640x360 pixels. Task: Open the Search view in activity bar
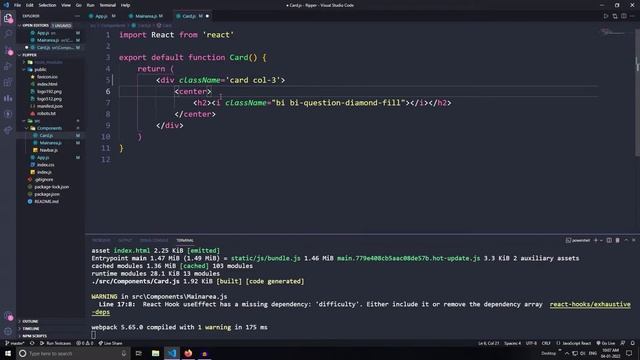point(8,34)
